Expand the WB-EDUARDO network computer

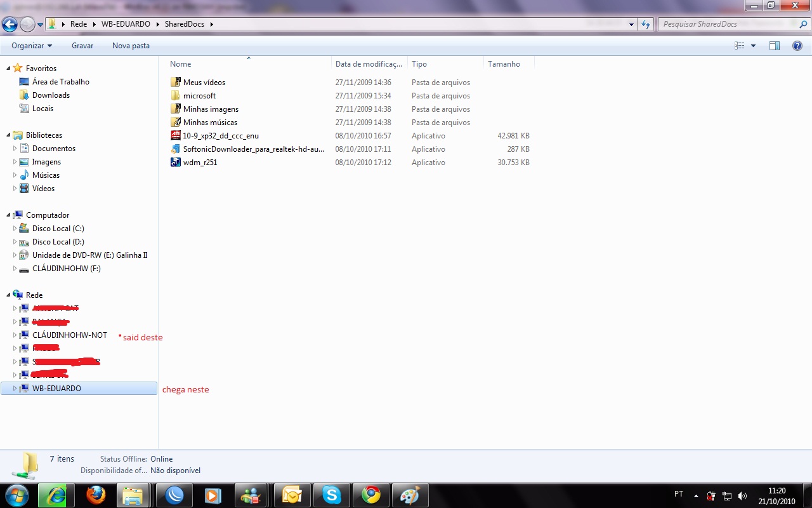[x=15, y=389]
